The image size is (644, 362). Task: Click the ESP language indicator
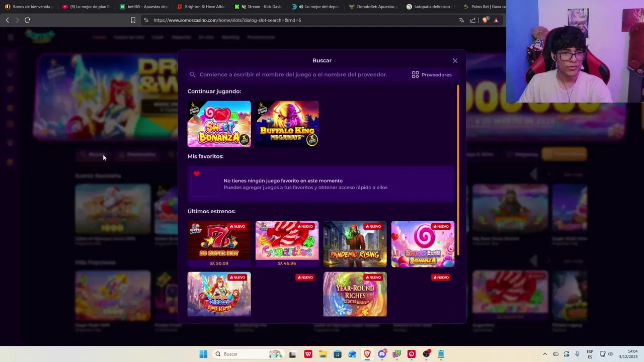(x=590, y=354)
